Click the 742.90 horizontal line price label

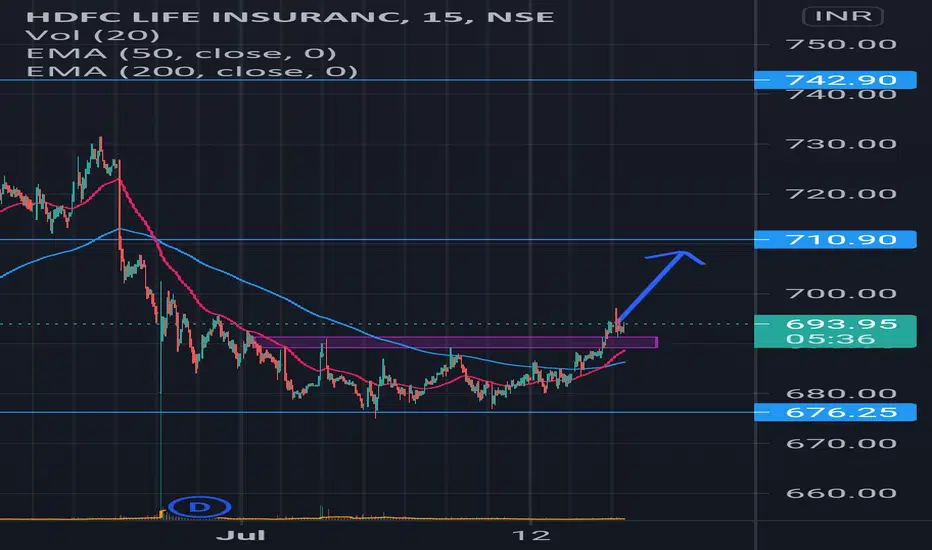pos(835,80)
